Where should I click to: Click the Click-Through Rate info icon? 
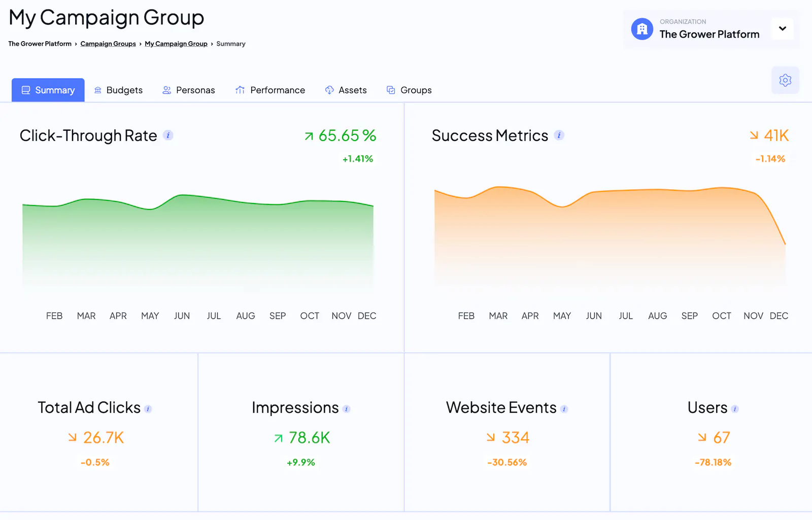pyautogui.click(x=168, y=135)
